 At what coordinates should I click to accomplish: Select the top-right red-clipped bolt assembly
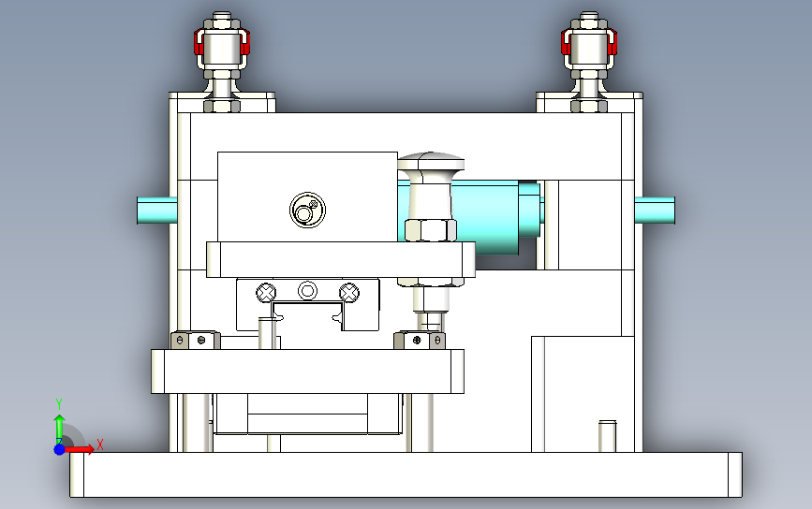[589, 61]
